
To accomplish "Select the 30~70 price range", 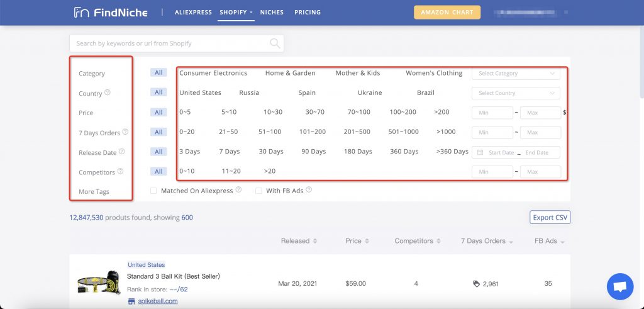I will [315, 112].
